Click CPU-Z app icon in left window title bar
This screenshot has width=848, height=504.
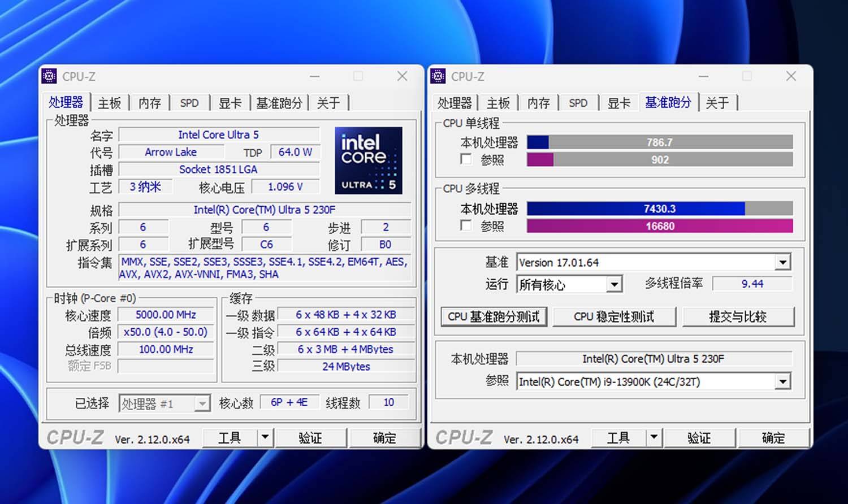(x=49, y=76)
